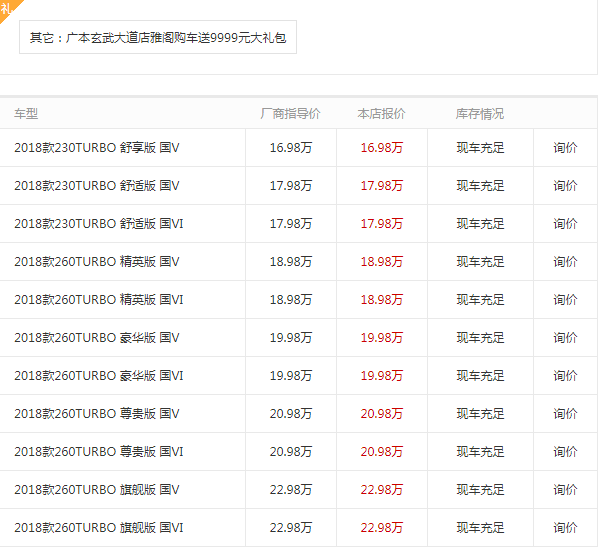Select guide price 18.98万 for 精英版 国V
This screenshot has height=551, width=601.
(291, 262)
